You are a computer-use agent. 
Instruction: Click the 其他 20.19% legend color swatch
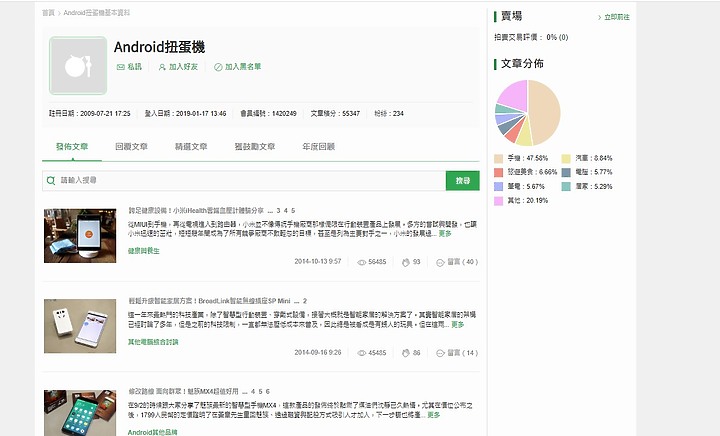click(x=499, y=201)
